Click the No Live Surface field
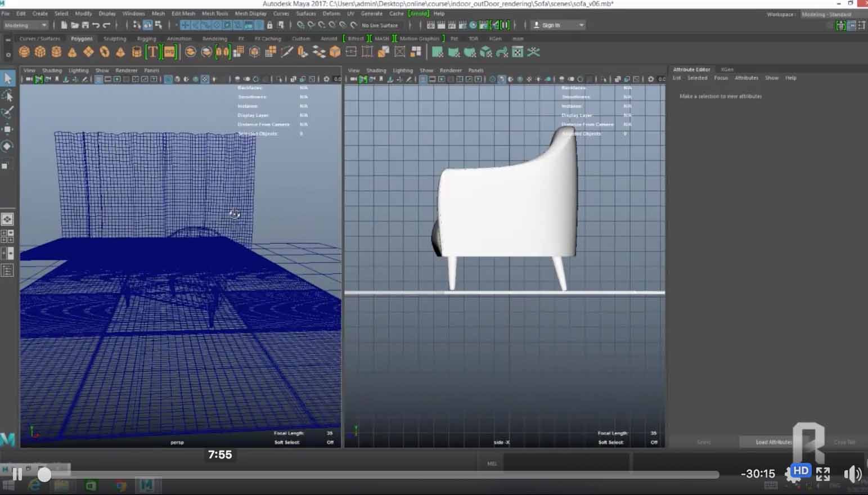 click(380, 25)
